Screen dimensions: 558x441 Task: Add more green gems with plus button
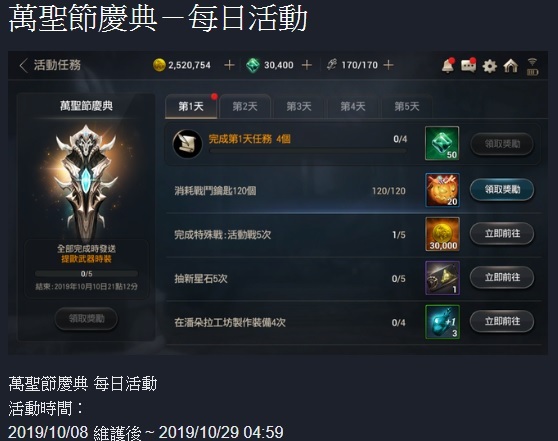pos(306,65)
